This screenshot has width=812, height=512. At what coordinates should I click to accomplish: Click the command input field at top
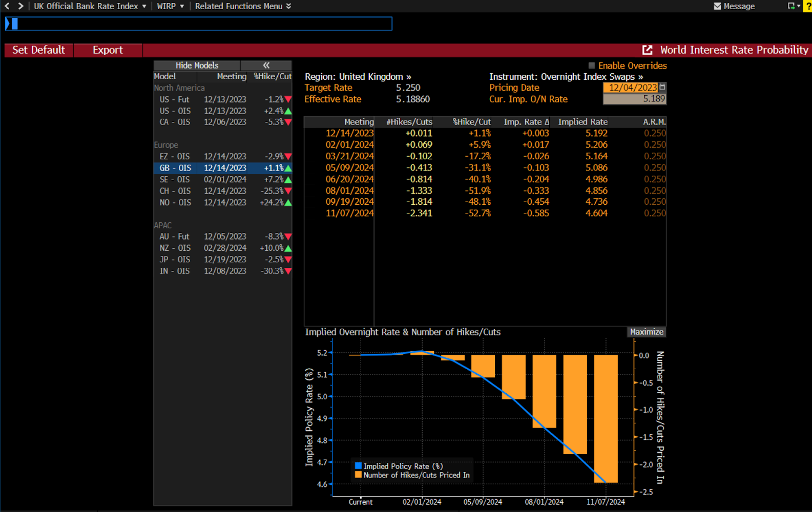[199, 24]
